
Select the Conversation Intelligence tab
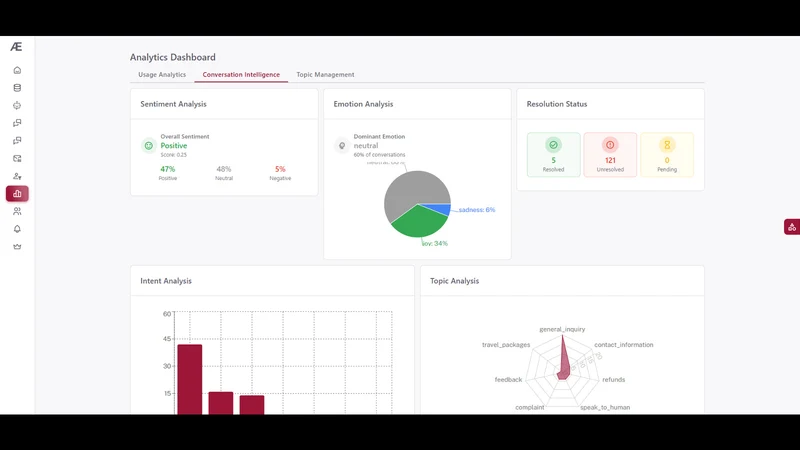241,74
